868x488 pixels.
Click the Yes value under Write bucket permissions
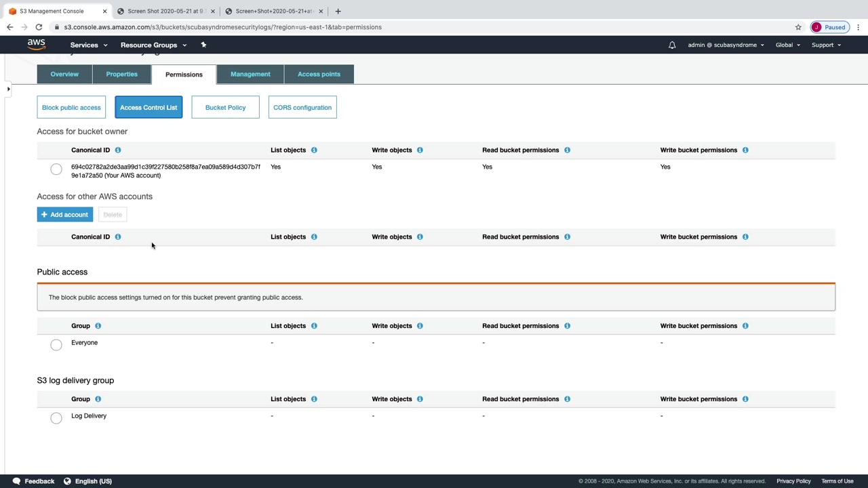coord(665,167)
